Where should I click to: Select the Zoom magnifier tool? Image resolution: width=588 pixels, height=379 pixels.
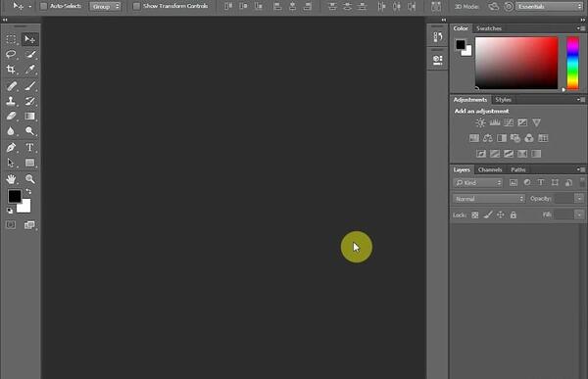pyautogui.click(x=29, y=179)
